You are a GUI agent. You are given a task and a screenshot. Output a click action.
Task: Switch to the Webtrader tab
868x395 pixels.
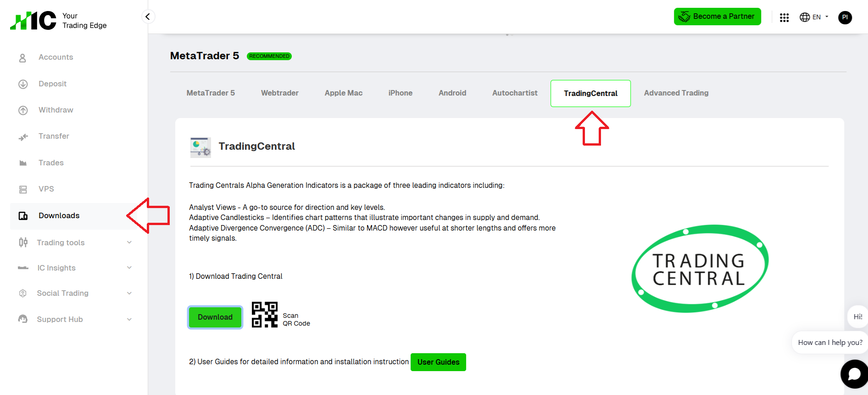(x=280, y=93)
